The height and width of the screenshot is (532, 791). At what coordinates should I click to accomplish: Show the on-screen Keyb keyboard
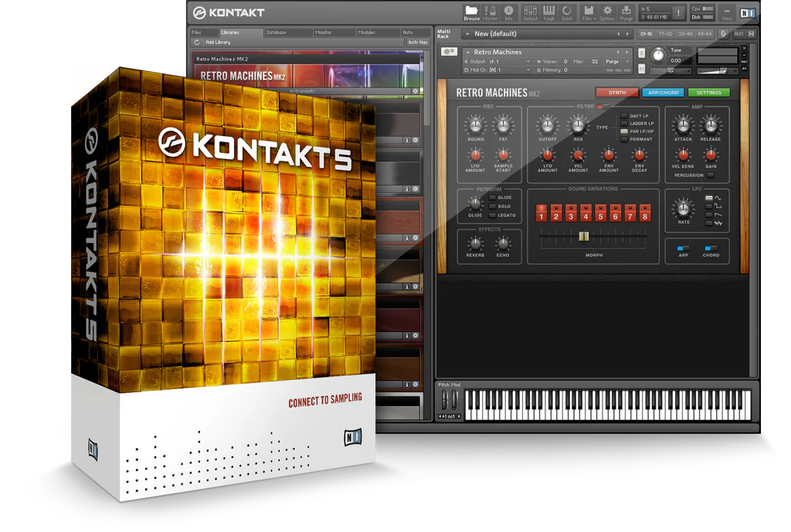click(549, 13)
